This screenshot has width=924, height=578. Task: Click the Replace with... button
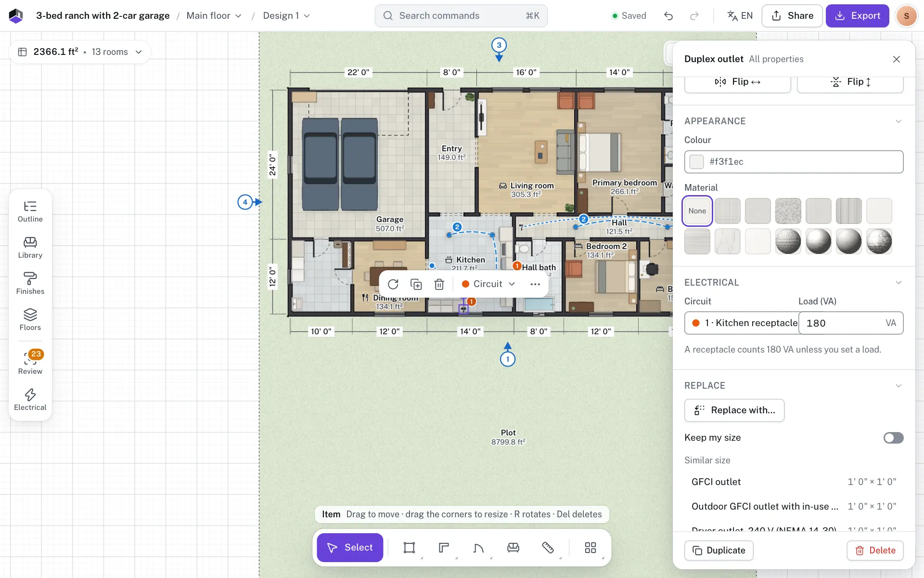734,410
